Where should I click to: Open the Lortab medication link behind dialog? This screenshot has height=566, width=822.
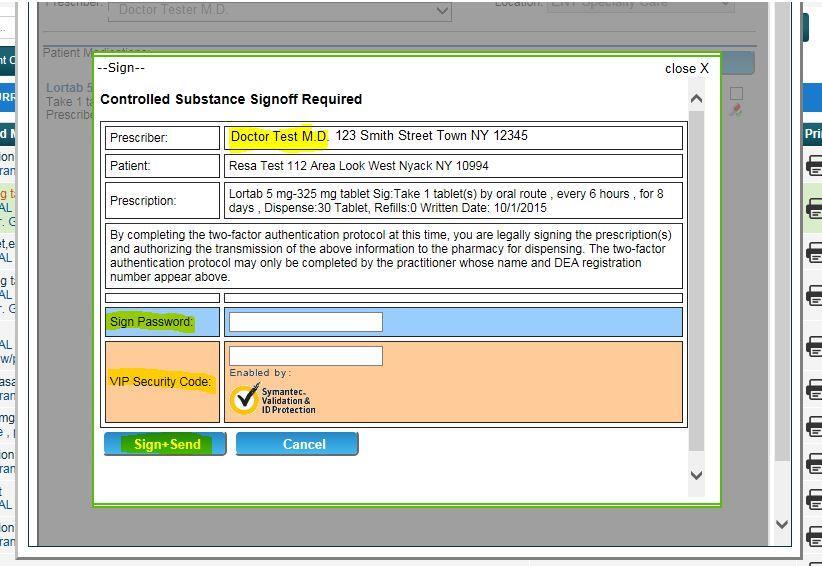pos(70,88)
